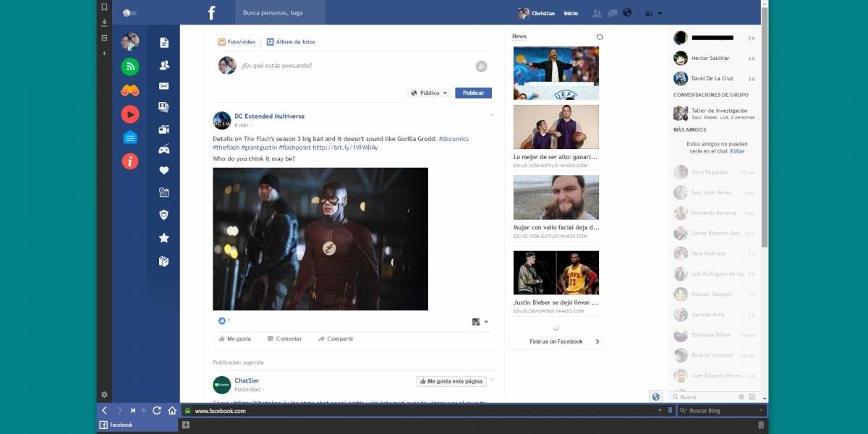The width and height of the screenshot is (868, 434).
Task: Open the star favorites icon in sidebar
Action: point(164,237)
